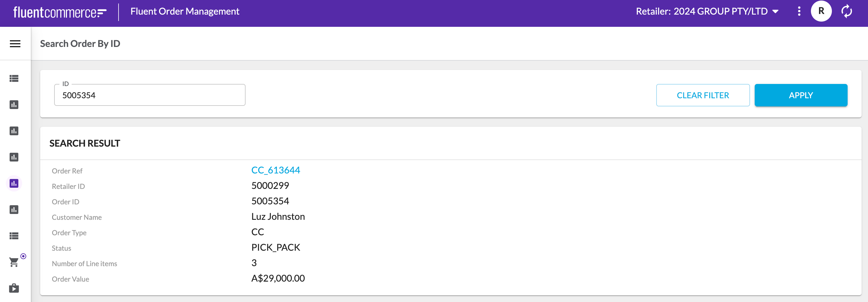Click the second bar chart sidebar icon
Screen dimensions: 868x302
pos(14,131)
